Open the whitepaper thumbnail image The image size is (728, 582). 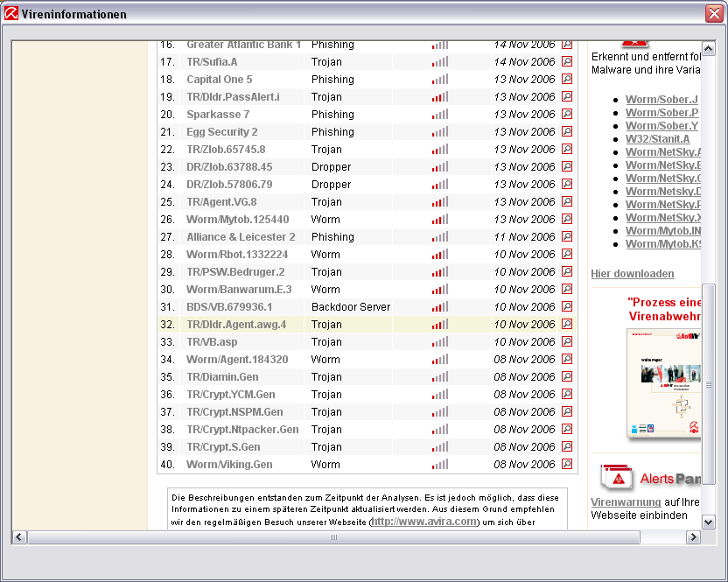tap(663, 383)
